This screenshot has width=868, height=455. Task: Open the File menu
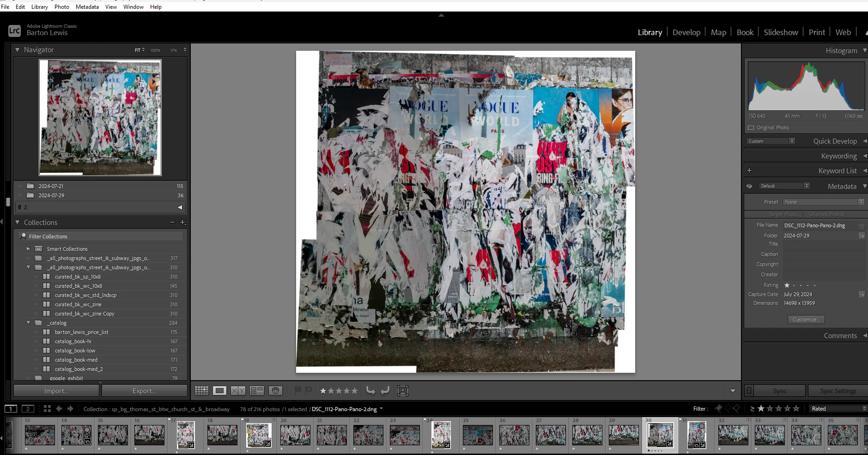click(5, 6)
